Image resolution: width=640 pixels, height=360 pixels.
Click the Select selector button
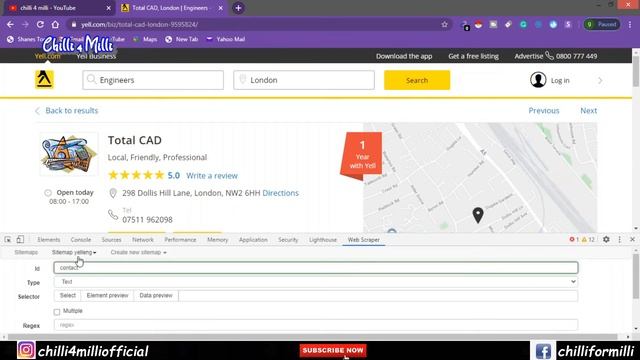coord(68,296)
